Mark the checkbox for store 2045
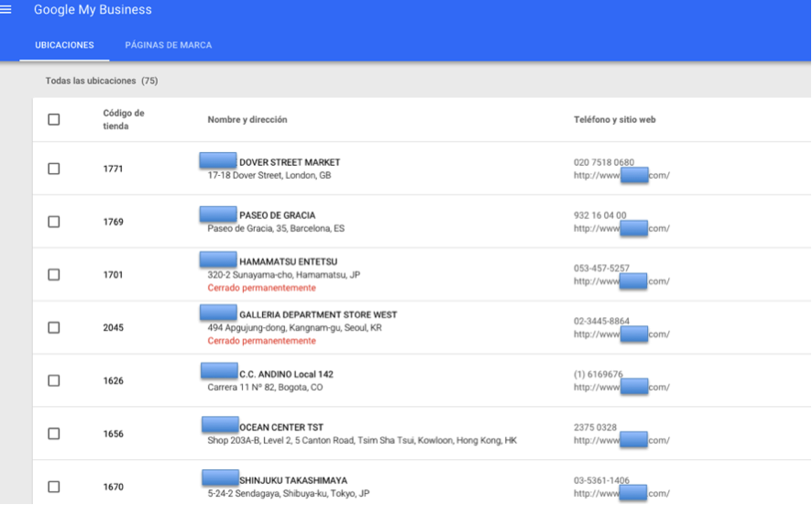Screen dimensions: 812x505 coord(54,328)
